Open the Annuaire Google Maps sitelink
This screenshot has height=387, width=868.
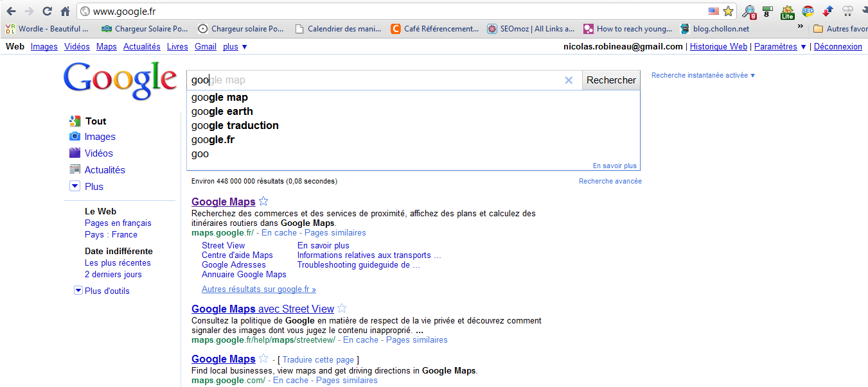(x=244, y=275)
